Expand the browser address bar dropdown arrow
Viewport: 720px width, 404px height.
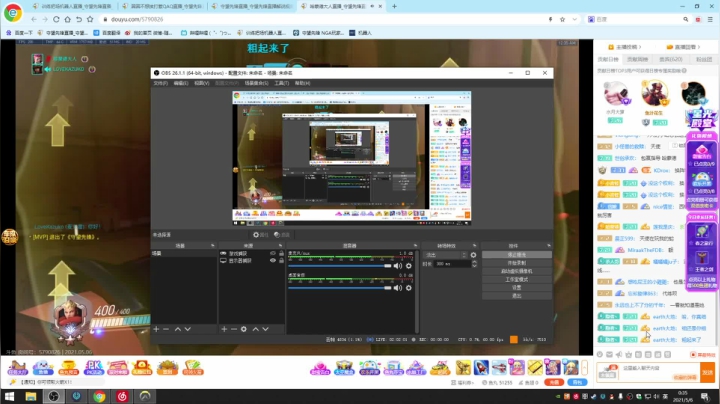point(574,19)
